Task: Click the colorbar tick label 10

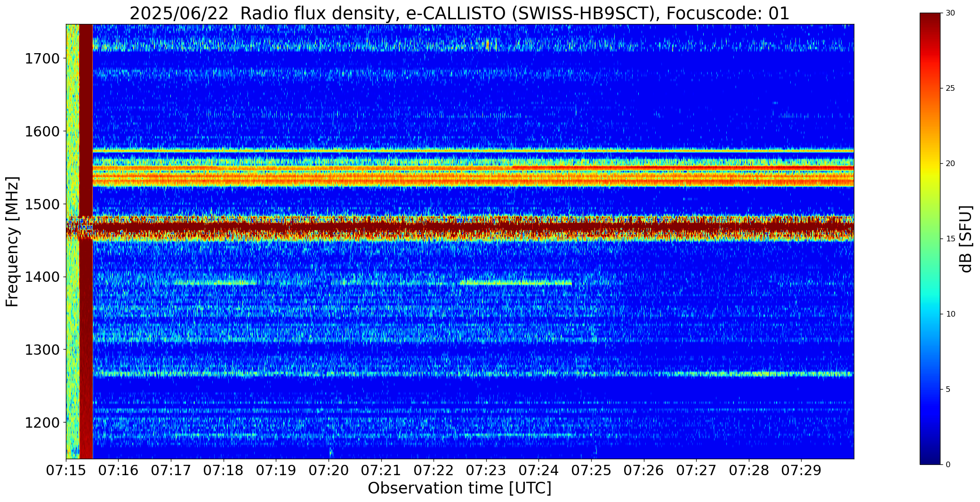Action: tap(950, 314)
